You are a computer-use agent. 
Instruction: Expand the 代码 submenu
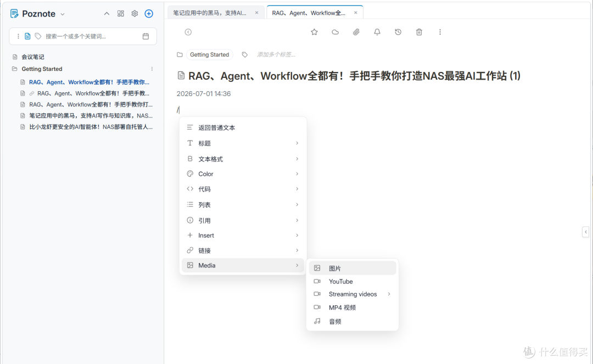click(x=243, y=189)
